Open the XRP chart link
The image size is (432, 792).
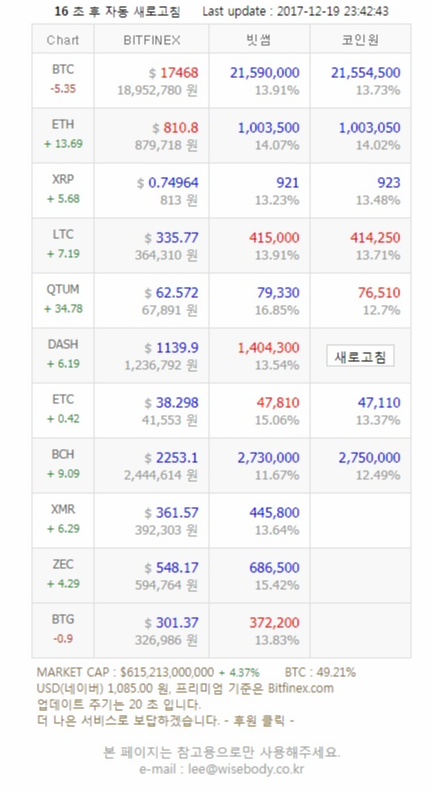pyautogui.click(x=63, y=179)
